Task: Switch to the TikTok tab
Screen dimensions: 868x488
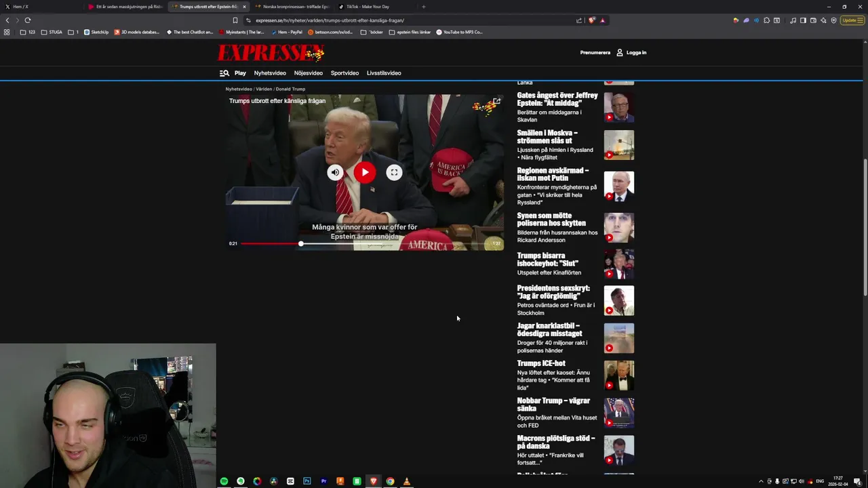Action: tap(374, 7)
